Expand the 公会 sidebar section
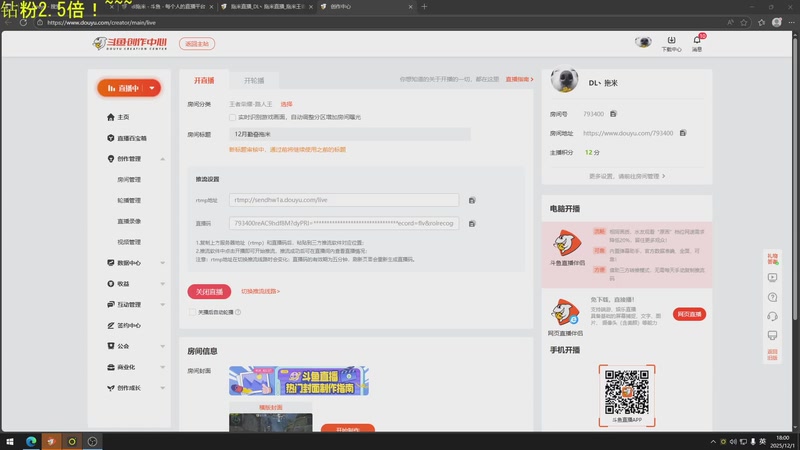The image size is (800, 450). coord(162,346)
